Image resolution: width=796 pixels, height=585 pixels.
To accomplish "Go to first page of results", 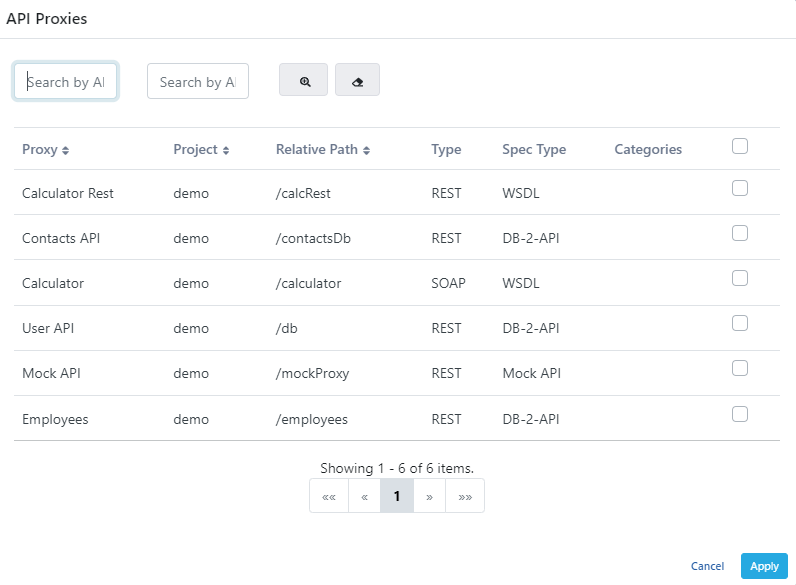I will [x=329, y=496].
